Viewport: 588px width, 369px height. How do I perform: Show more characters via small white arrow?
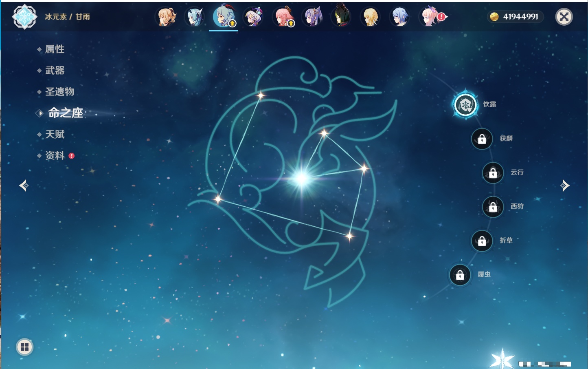click(x=445, y=17)
